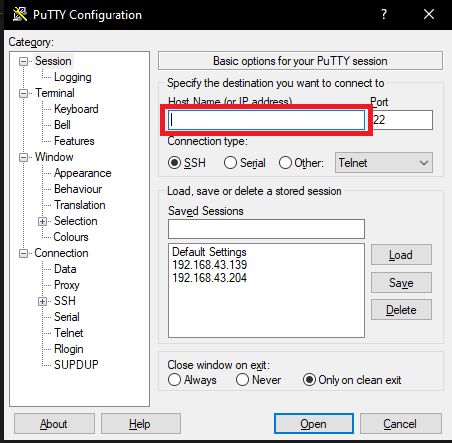
Task: Open the Appearance settings category
Action: tap(83, 173)
